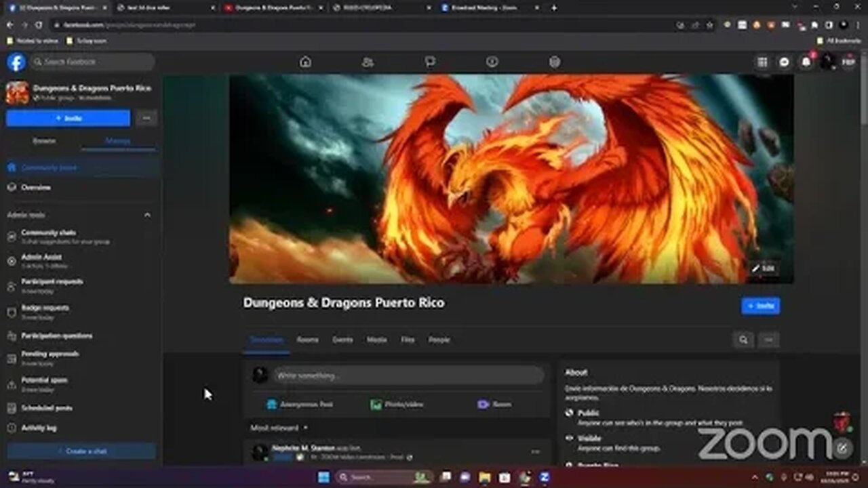Click the Badge requests icon
Screen dimensions: 868x488
click(x=12, y=312)
